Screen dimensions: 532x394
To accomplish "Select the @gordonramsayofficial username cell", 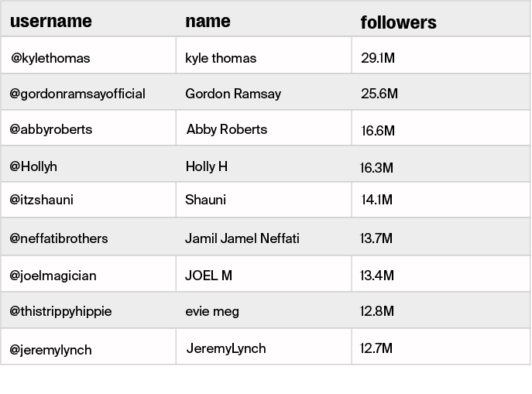I will coord(77,94).
